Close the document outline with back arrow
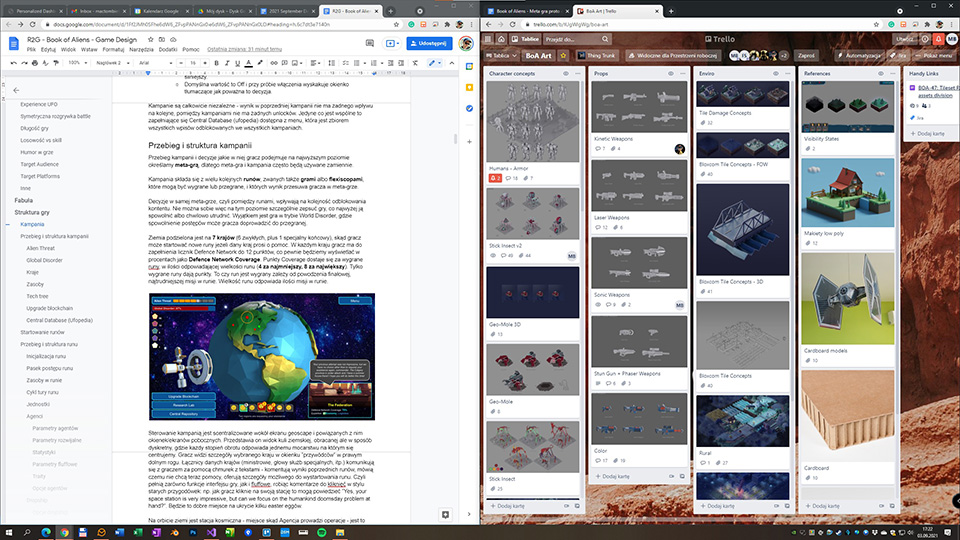Viewport: 960px width, 540px height. click(x=17, y=90)
